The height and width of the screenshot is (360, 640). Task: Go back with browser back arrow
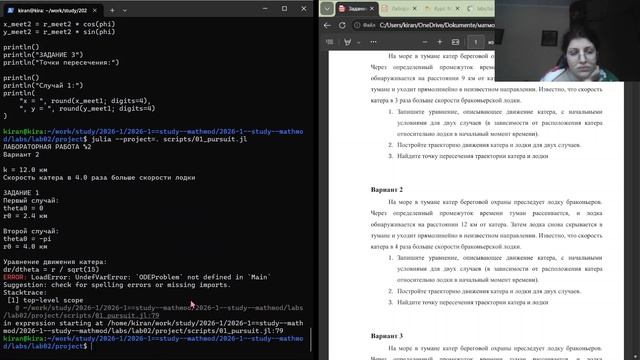327,25
